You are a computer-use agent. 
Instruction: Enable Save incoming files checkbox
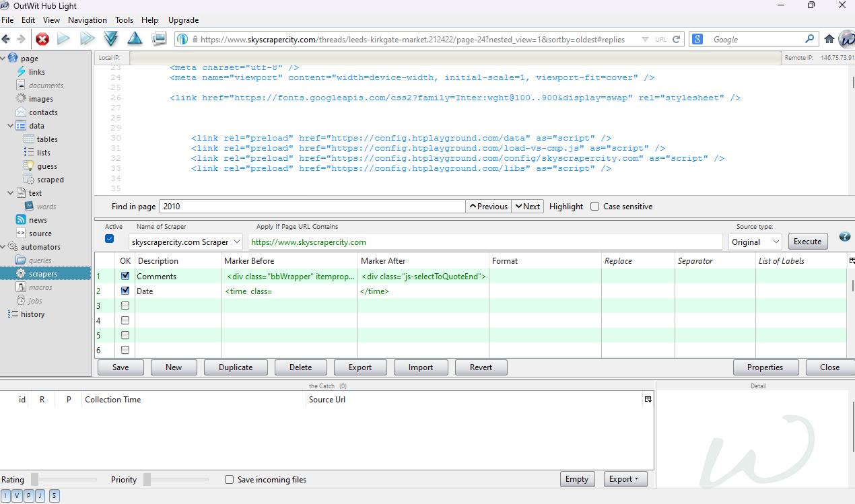tap(229, 480)
